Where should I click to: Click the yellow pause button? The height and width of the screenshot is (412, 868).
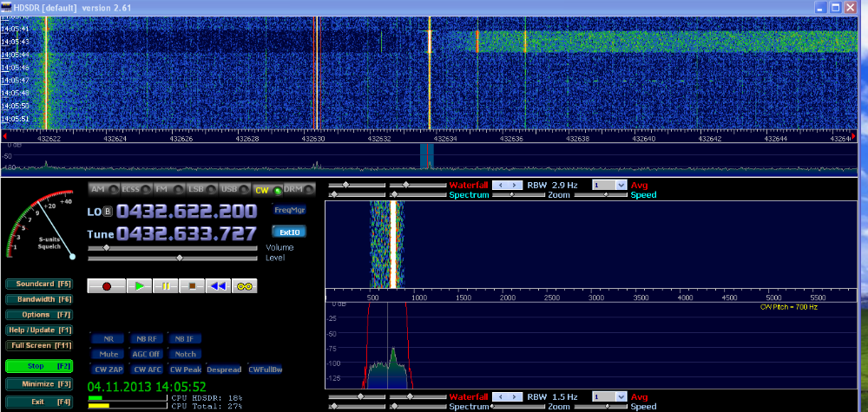tap(166, 286)
